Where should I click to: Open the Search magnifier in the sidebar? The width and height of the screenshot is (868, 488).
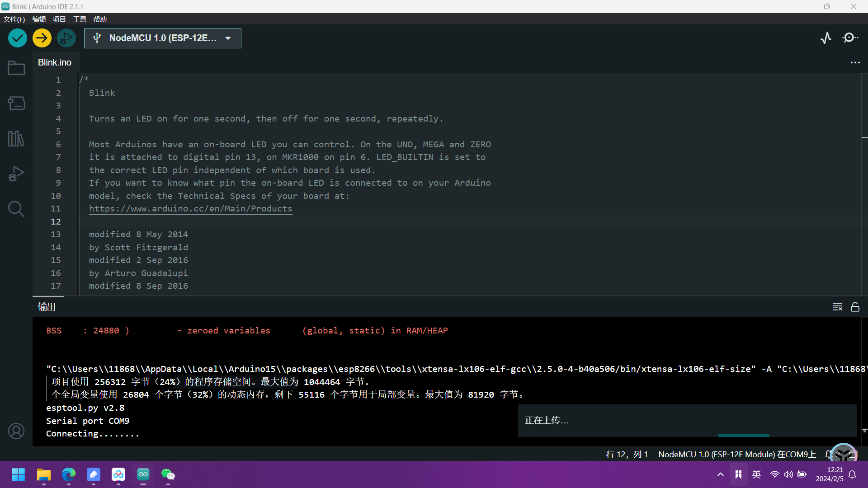[x=16, y=209]
